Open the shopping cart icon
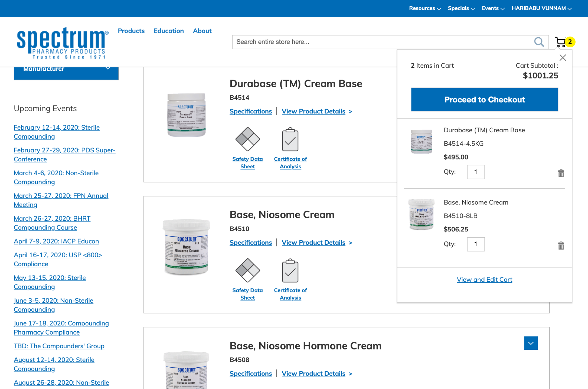The width and height of the screenshot is (588, 389). pos(560,42)
